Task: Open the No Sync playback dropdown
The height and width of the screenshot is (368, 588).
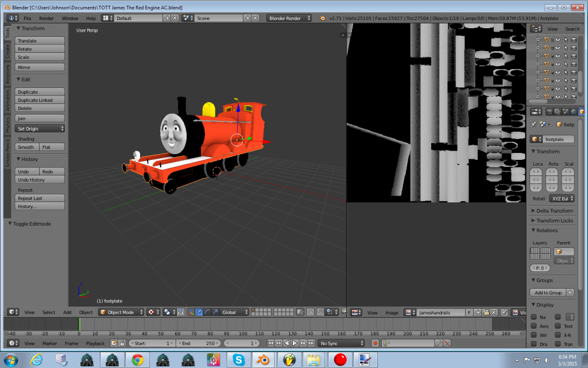Action: [341, 343]
